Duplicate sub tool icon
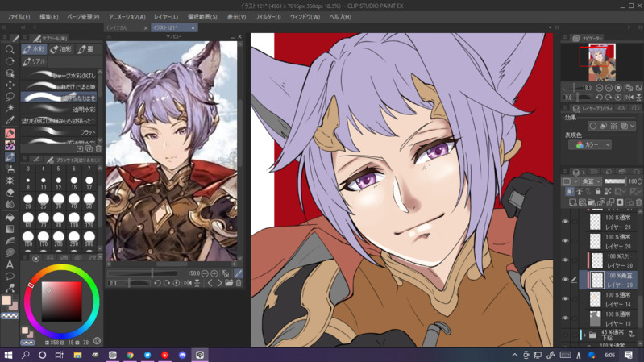 pos(89,148)
